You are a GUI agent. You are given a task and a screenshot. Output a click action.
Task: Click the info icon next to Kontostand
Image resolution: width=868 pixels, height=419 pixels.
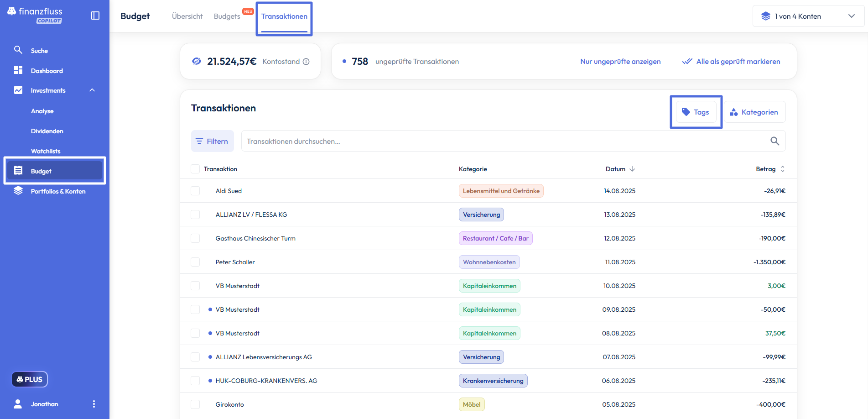pos(306,62)
